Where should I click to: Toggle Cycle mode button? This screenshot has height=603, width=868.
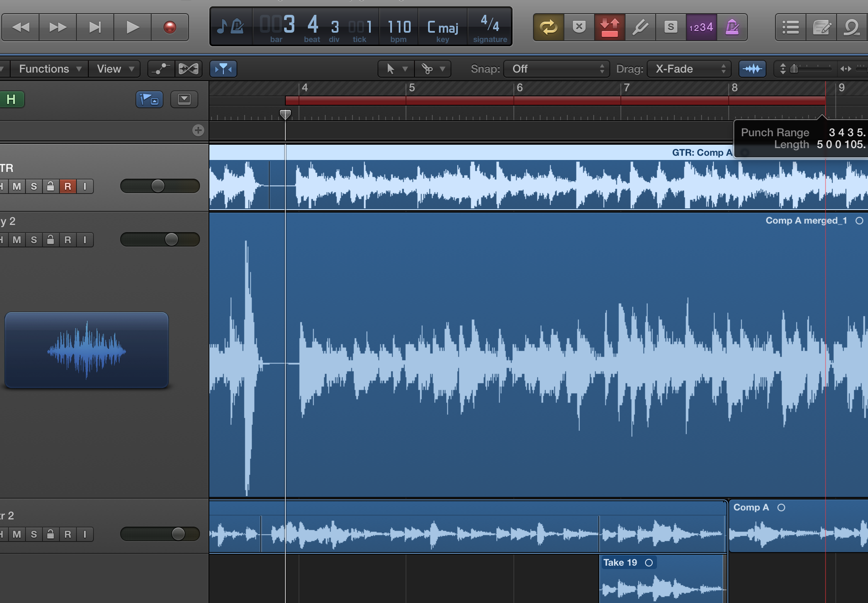(548, 27)
